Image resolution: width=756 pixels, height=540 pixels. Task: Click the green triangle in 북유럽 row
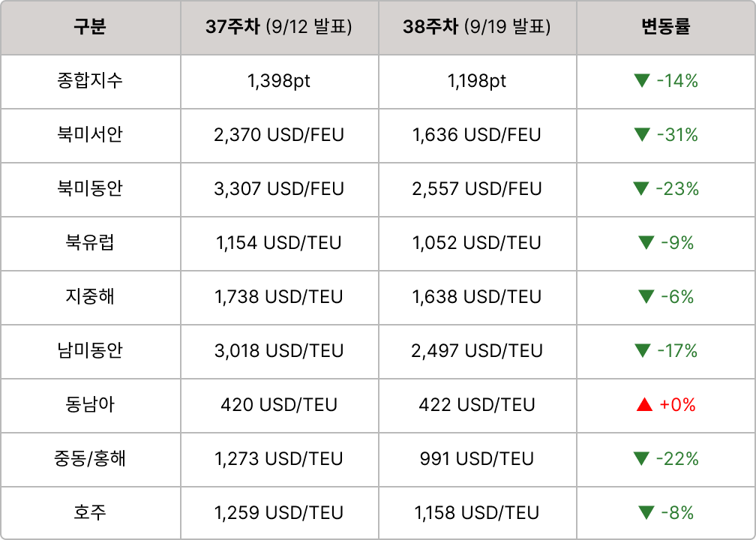click(646, 243)
